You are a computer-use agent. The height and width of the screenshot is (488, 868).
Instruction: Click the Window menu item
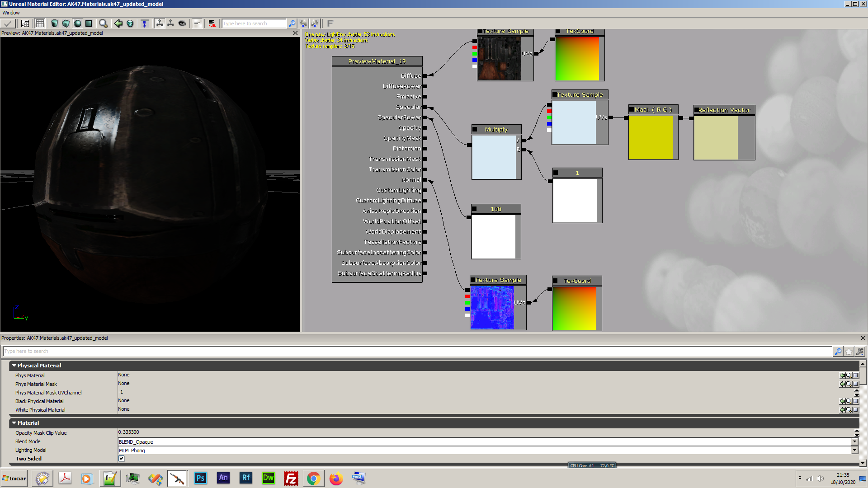[10, 13]
